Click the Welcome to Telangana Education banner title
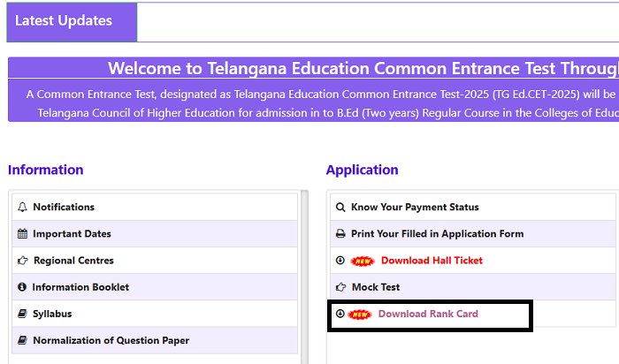Screen dimensions: 619x364 363,68
